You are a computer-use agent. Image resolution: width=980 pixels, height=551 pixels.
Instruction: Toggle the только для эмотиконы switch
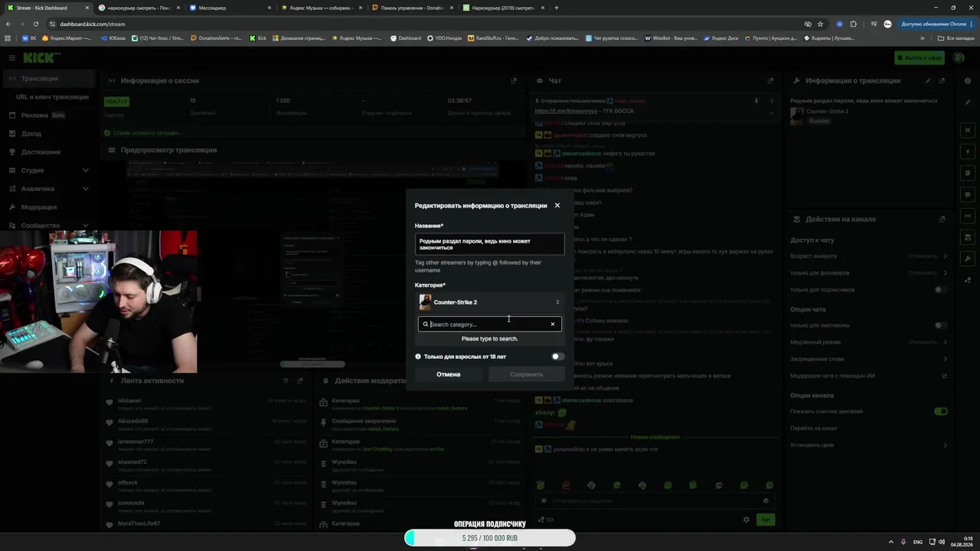(x=941, y=325)
